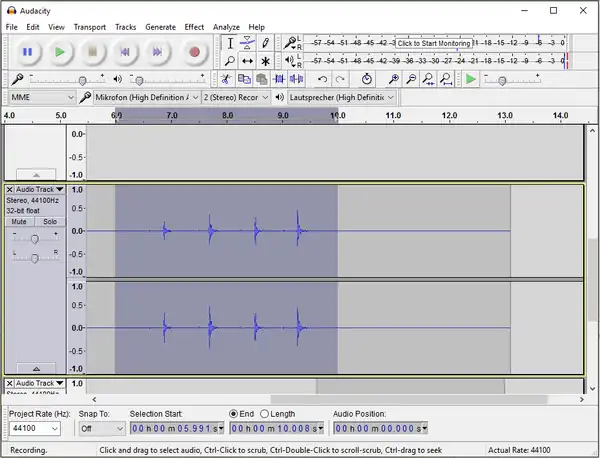Solo the stereo Audio Track
The image size is (600, 458).
click(x=49, y=222)
